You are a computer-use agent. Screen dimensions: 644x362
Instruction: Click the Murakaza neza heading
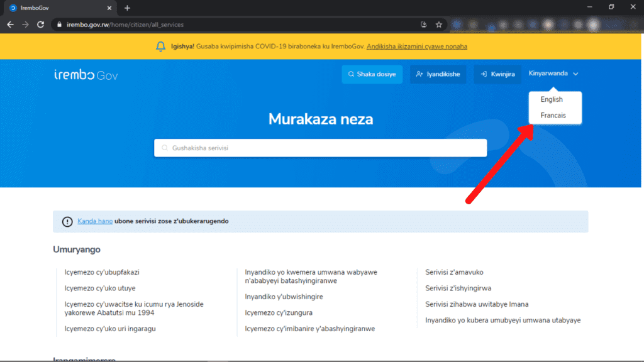point(321,119)
